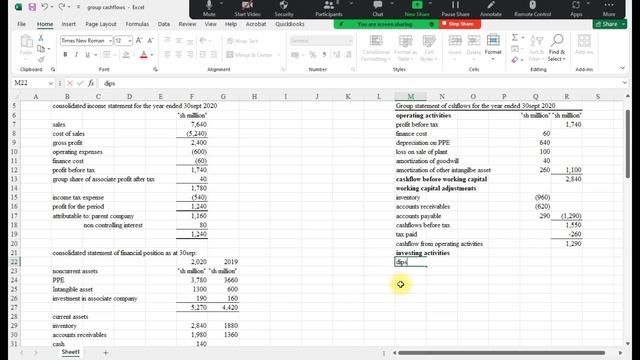The image size is (640, 360).
Task: Click the fill color bucket swatch
Action: [x=126, y=55]
